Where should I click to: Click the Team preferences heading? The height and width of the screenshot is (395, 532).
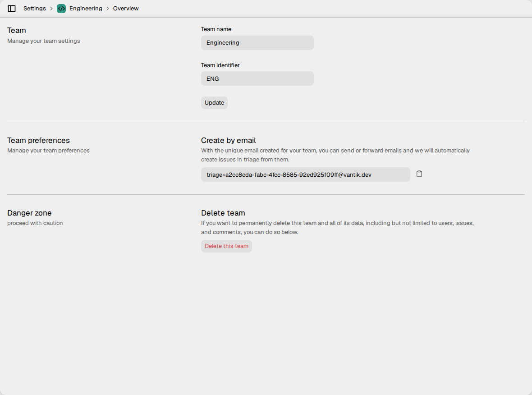[x=38, y=141]
